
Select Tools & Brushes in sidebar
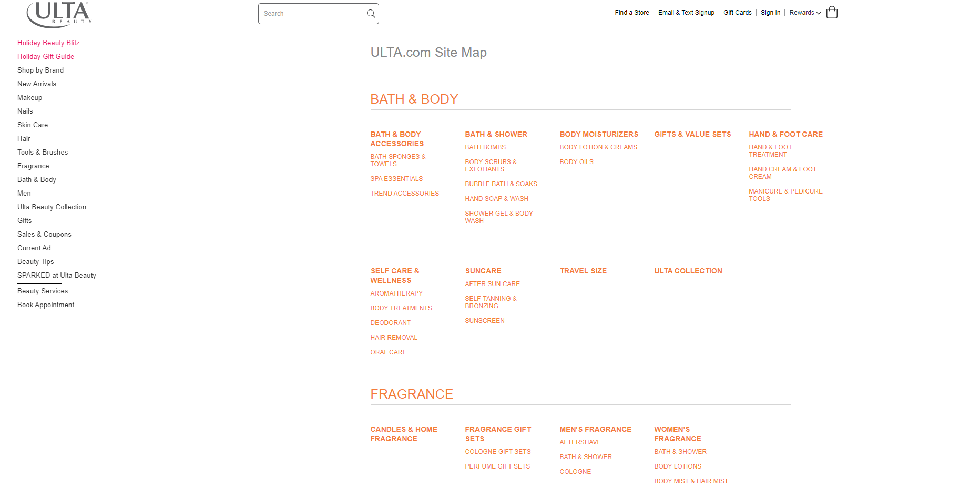pos(43,152)
